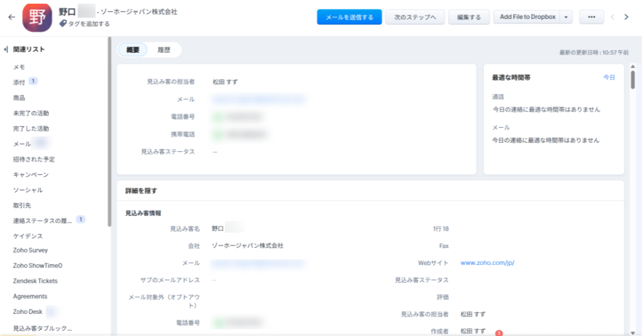The height and width of the screenshot is (336, 644).
Task: Open the www.zoho.com/jp/ website link
Action: [487, 263]
